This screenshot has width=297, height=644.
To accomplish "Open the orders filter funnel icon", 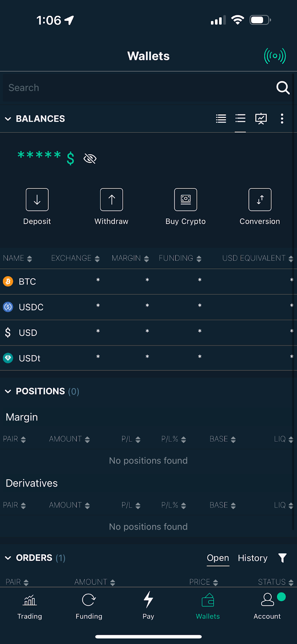I will coord(283,558).
